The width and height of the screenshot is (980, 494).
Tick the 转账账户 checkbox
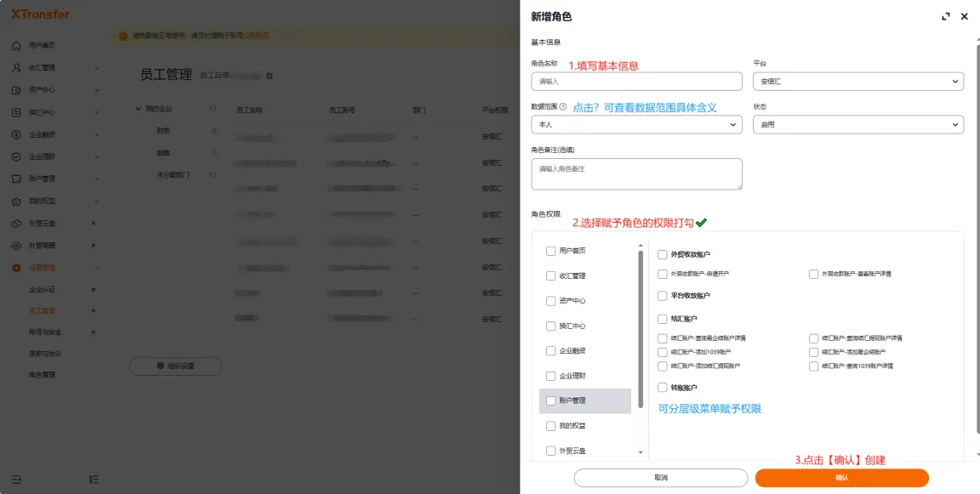(x=663, y=388)
